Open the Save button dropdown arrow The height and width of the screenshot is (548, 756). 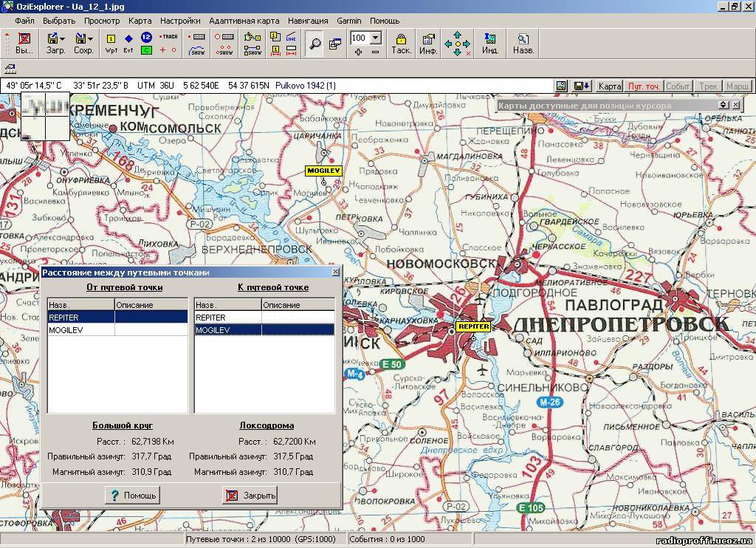(x=90, y=39)
